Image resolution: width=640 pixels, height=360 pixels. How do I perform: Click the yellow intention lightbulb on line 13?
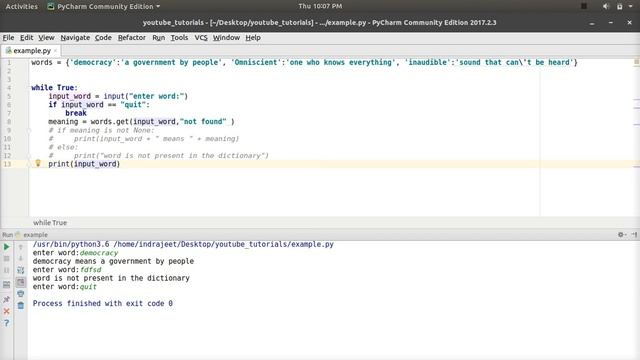click(x=38, y=163)
